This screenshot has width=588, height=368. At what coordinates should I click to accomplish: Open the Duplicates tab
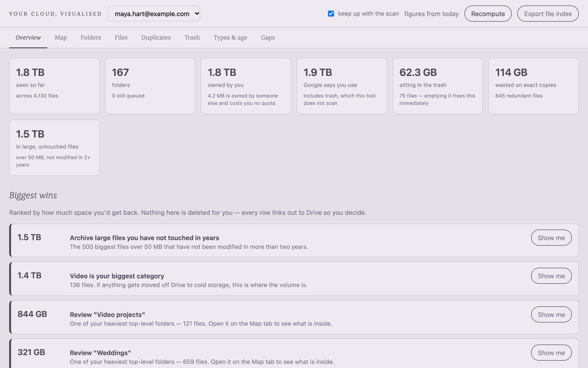pyautogui.click(x=156, y=37)
